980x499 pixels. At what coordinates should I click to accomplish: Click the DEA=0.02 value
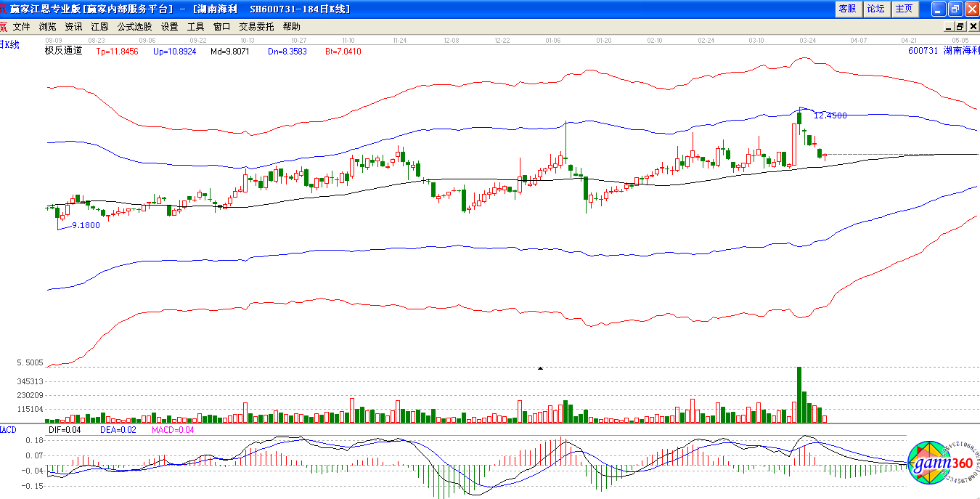(x=117, y=430)
